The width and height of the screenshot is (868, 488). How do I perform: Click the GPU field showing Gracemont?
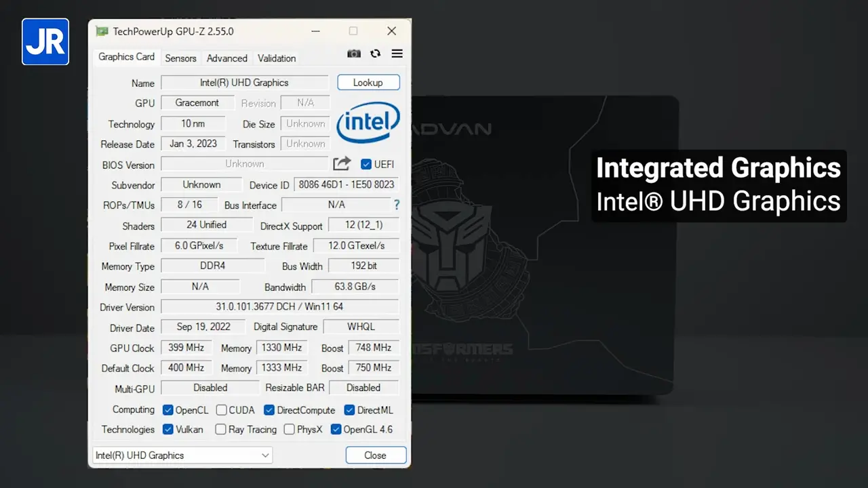[197, 103]
